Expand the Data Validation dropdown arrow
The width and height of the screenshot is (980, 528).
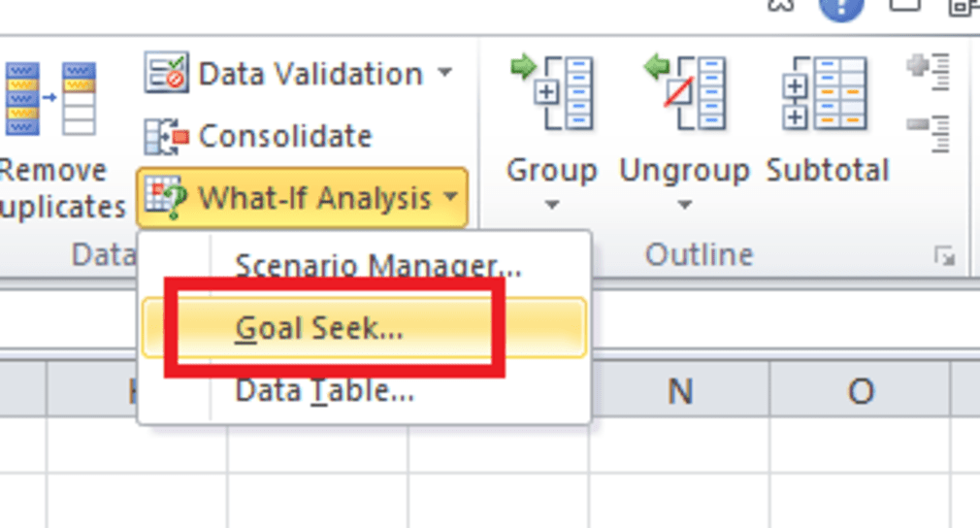(x=444, y=74)
